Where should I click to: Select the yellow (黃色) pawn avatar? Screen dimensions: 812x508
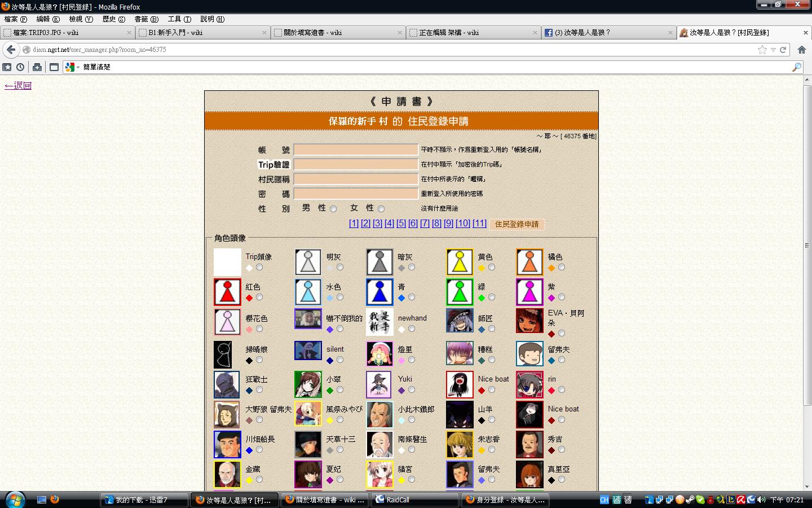pos(460,262)
